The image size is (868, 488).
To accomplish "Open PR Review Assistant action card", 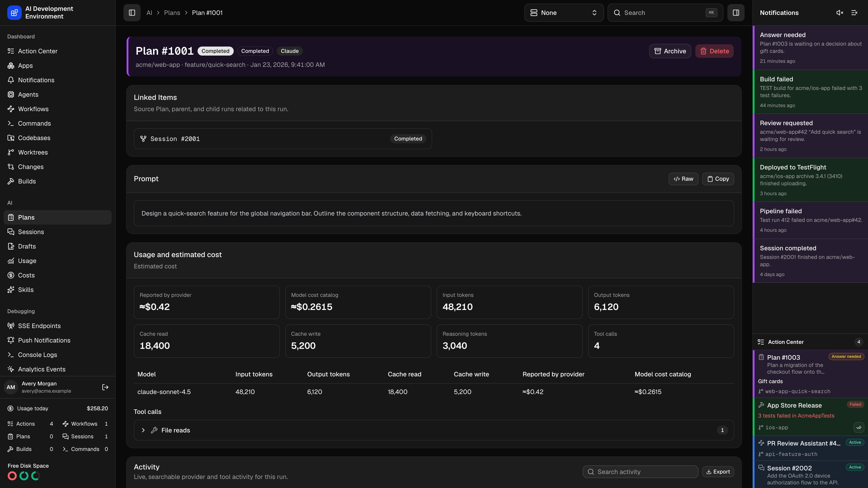I will pyautogui.click(x=810, y=448).
